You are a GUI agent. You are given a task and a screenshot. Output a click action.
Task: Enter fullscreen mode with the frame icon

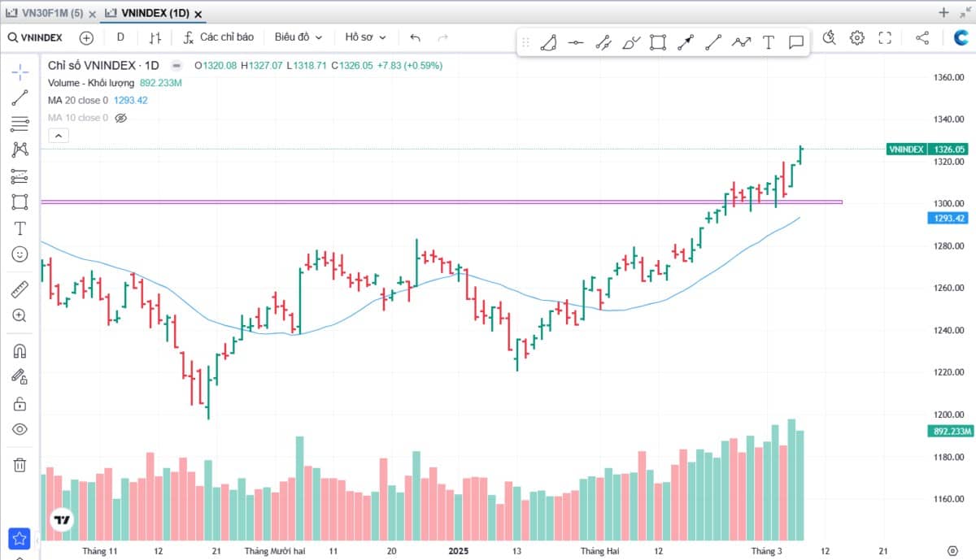[885, 37]
